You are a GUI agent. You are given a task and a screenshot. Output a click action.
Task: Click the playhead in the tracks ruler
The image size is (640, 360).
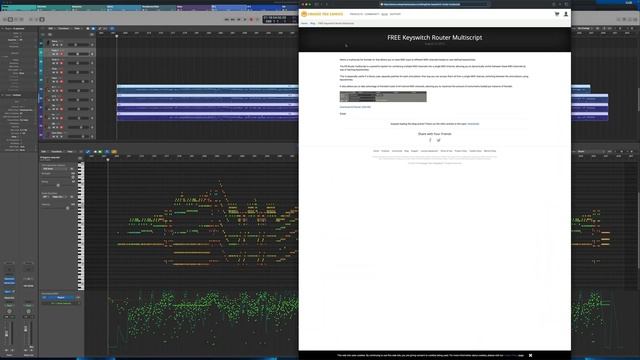[x=117, y=36]
